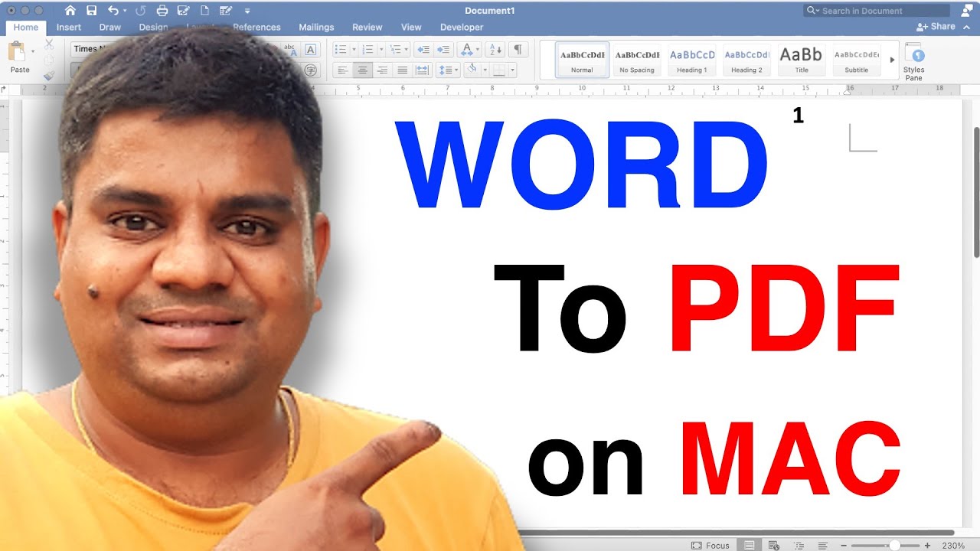Click the Home icon in title bar
The height and width of the screenshot is (551, 980).
point(70,11)
